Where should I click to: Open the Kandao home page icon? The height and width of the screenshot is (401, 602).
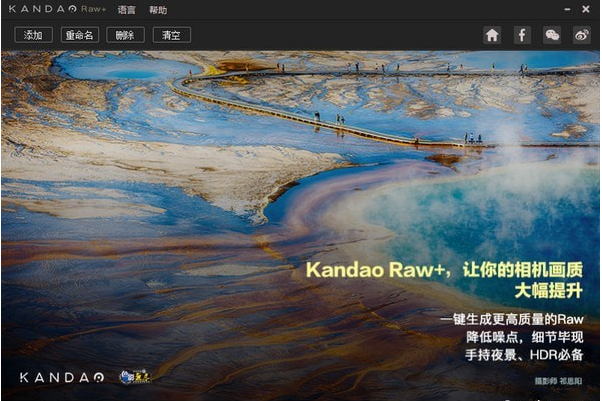click(x=492, y=35)
